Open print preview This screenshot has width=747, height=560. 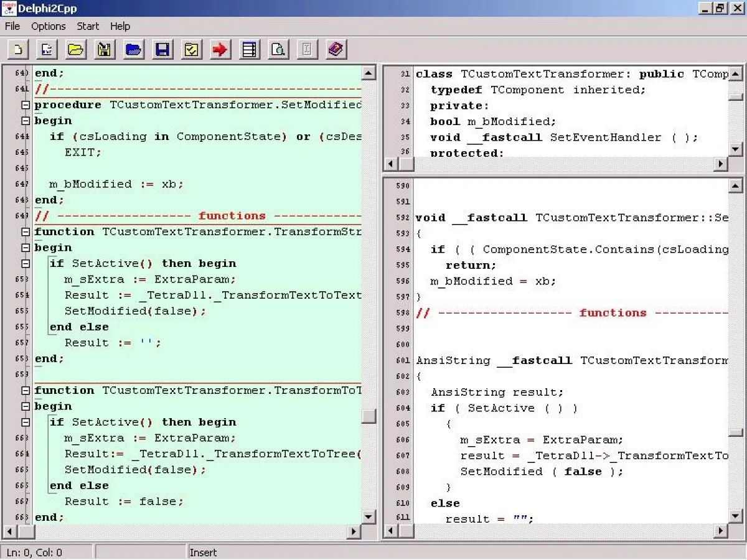(x=278, y=49)
